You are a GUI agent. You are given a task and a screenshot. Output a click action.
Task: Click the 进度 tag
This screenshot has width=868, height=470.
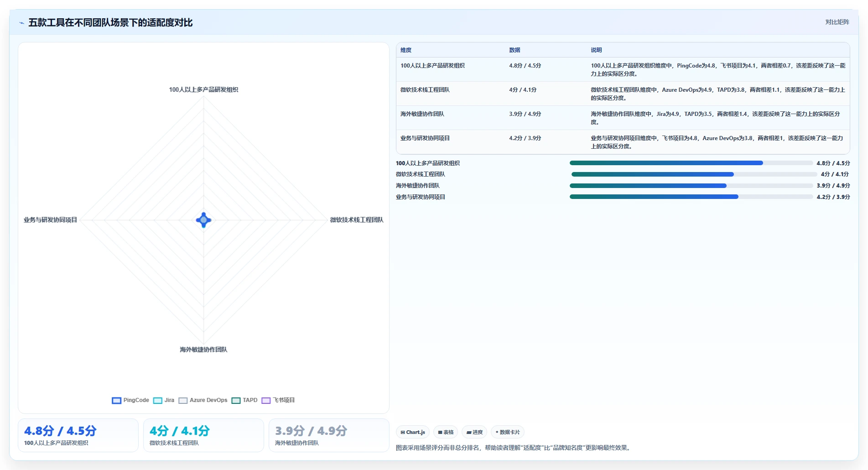(x=474, y=432)
